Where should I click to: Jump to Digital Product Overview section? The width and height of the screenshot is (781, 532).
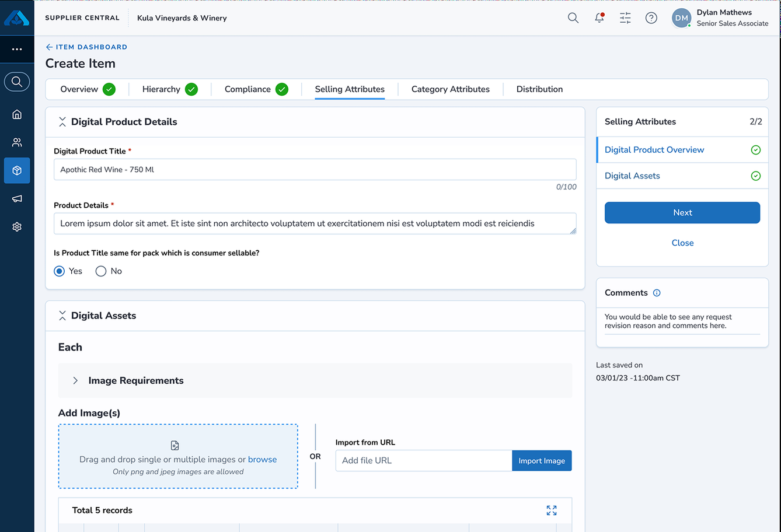tap(654, 150)
